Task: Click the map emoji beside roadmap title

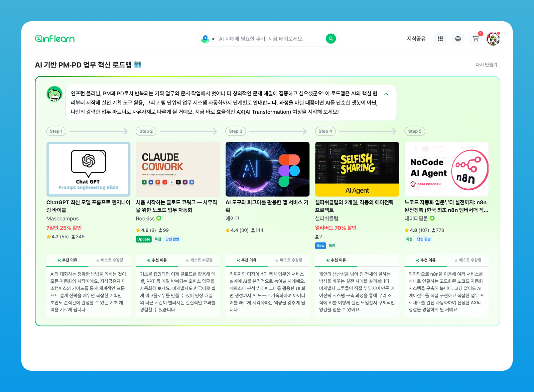Action: 137,65
